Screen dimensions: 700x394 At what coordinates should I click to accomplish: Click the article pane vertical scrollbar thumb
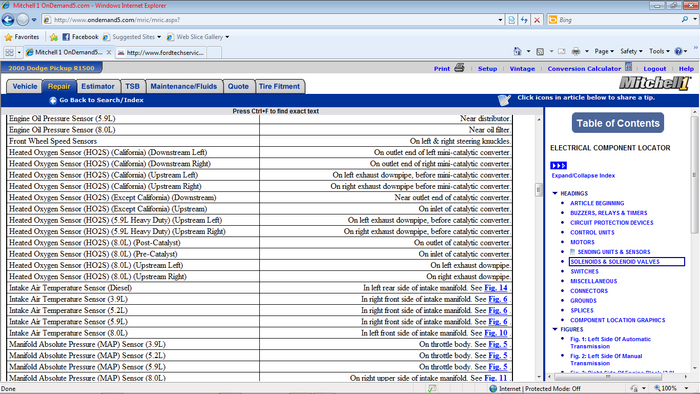point(538,190)
